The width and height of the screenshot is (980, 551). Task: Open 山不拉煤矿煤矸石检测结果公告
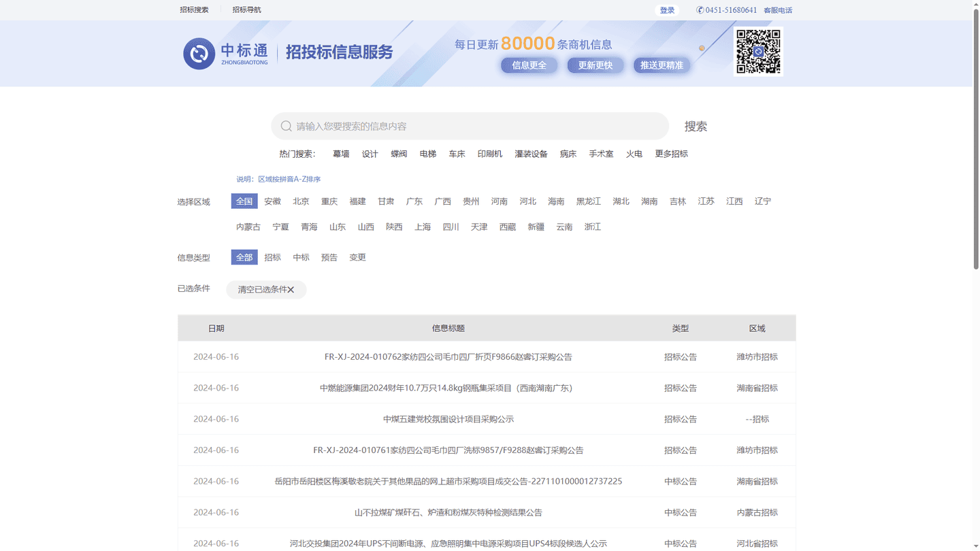[x=448, y=513]
